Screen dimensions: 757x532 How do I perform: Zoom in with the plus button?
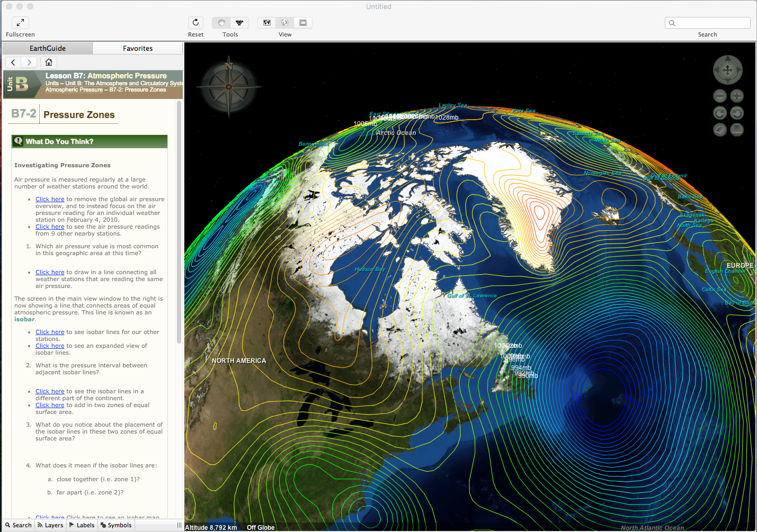737,96
